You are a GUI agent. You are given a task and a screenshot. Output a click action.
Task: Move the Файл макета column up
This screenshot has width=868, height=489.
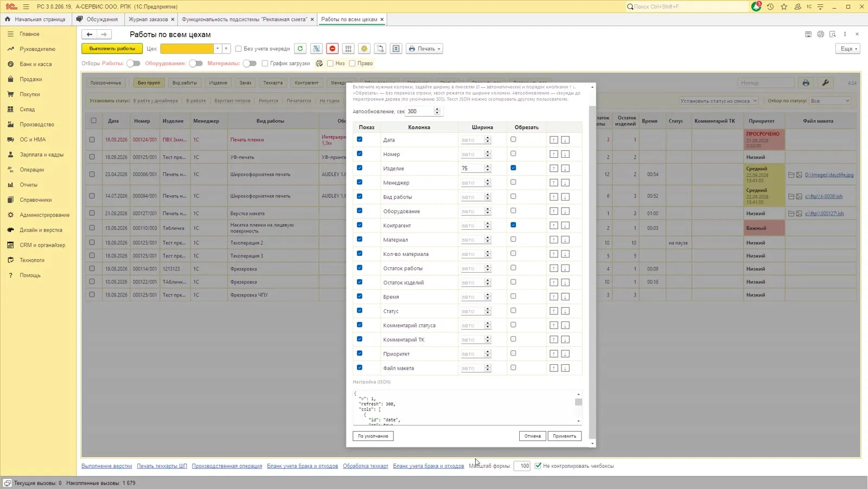click(553, 368)
